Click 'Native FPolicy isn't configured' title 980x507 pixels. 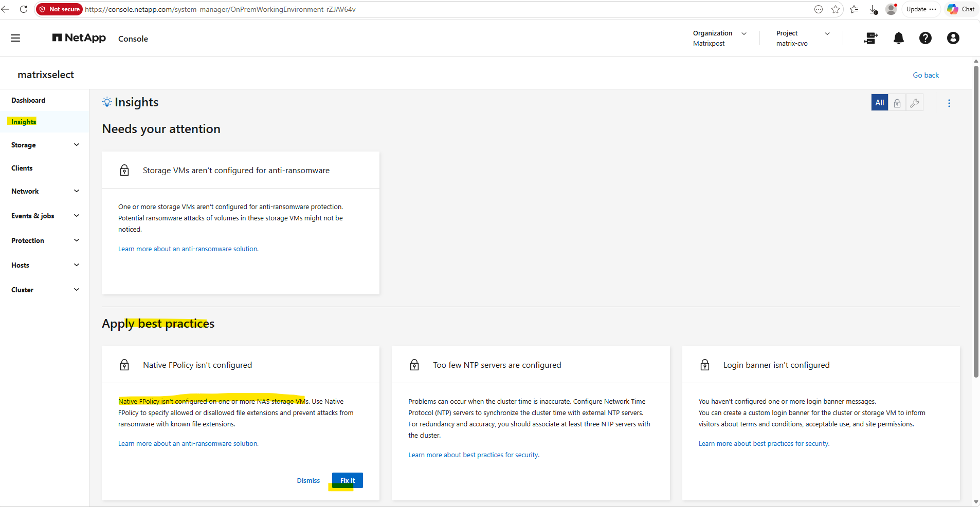197,365
